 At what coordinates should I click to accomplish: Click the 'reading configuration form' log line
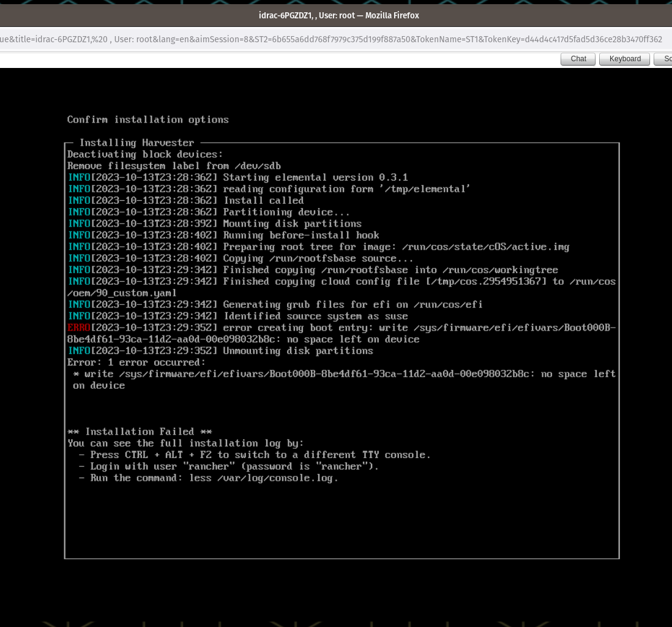click(269, 189)
